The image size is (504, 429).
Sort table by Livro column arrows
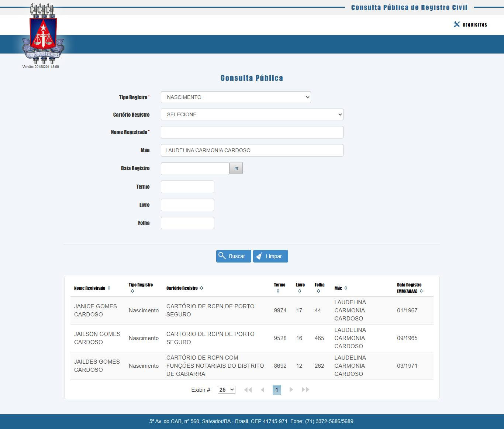[x=300, y=291]
